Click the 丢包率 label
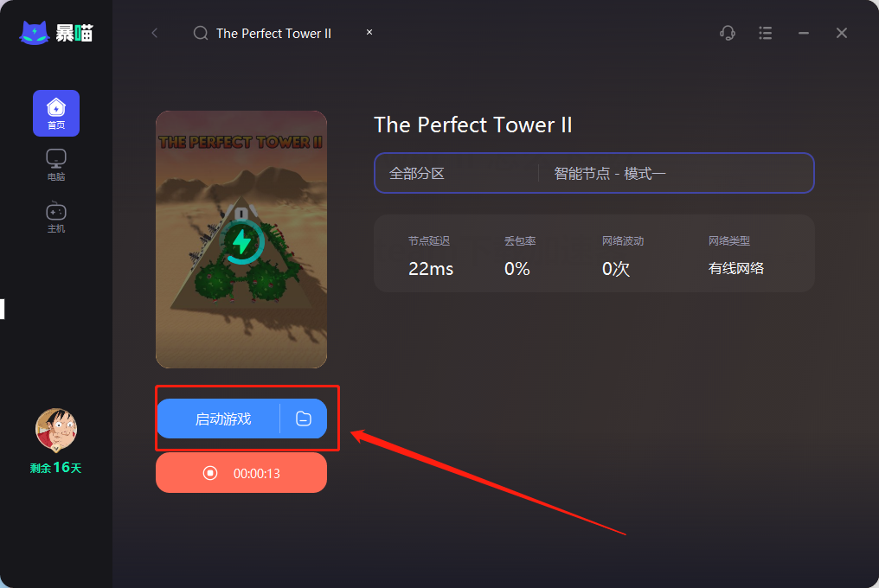This screenshot has width=879, height=588. [x=520, y=241]
